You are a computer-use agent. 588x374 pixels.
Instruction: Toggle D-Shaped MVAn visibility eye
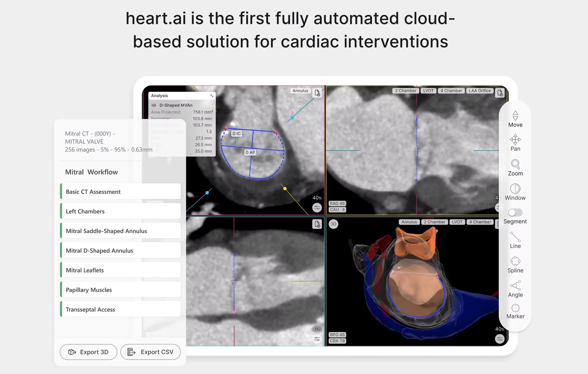pos(154,105)
